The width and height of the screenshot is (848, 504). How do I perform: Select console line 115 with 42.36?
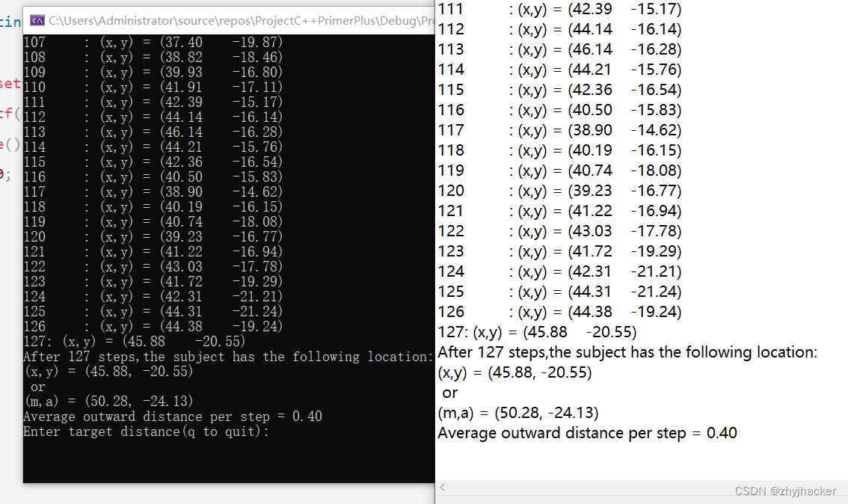[153, 162]
